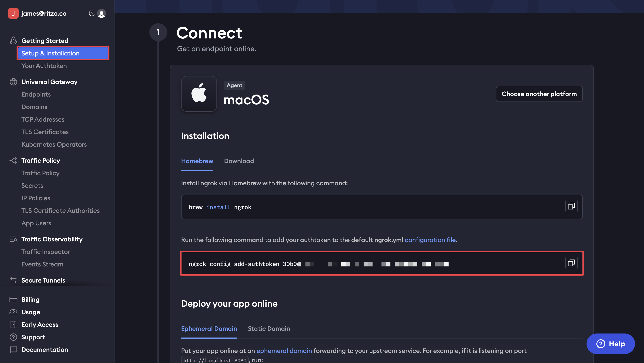Image resolution: width=644 pixels, height=363 pixels.
Task: Click the Early Access door icon
Action: coord(13,325)
